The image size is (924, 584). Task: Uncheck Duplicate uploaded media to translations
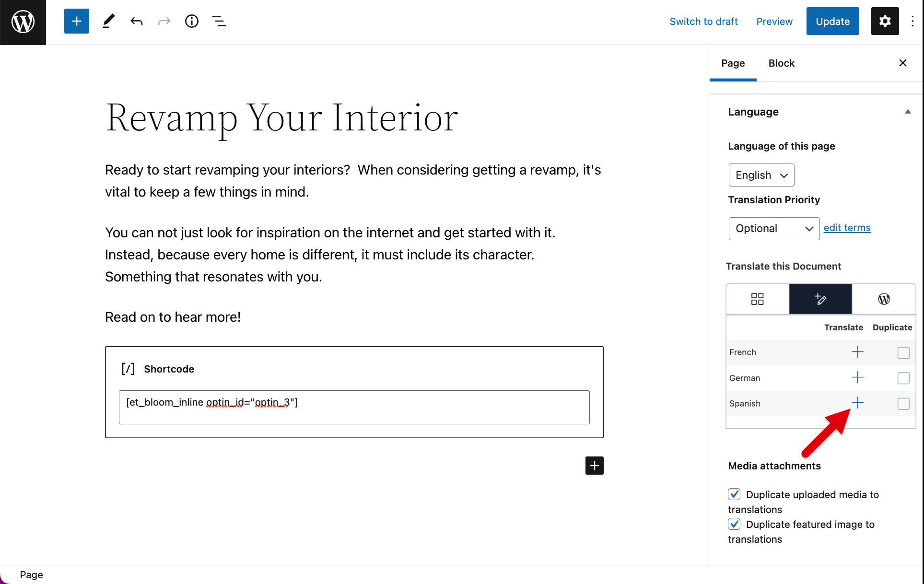point(734,494)
